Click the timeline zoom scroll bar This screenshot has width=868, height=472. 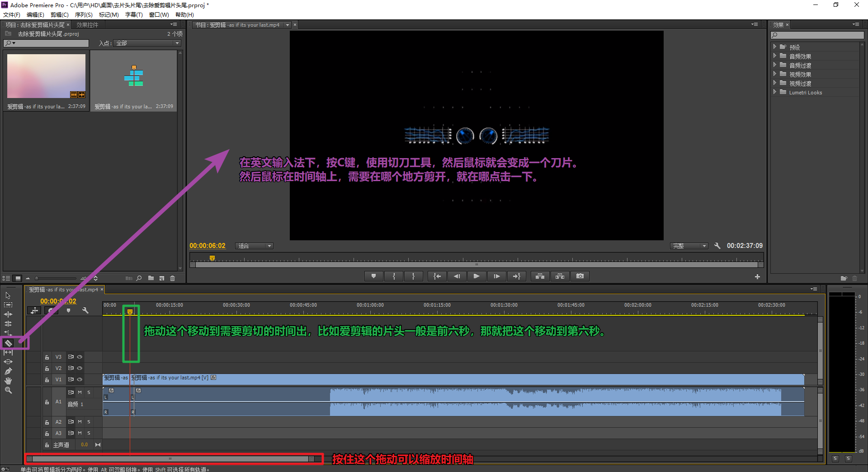click(170, 459)
